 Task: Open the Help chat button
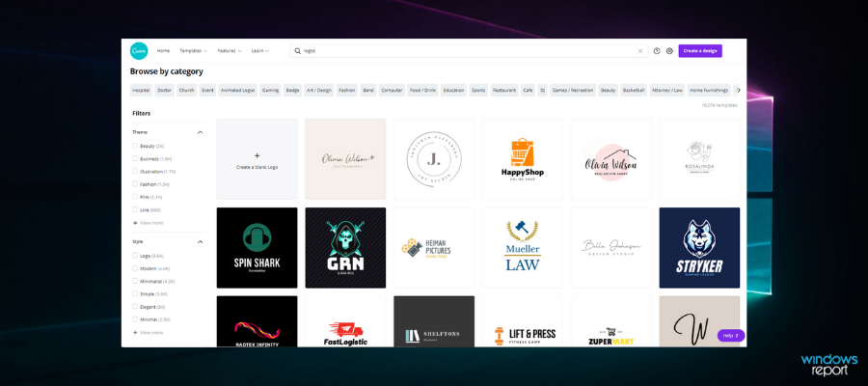coord(731,336)
